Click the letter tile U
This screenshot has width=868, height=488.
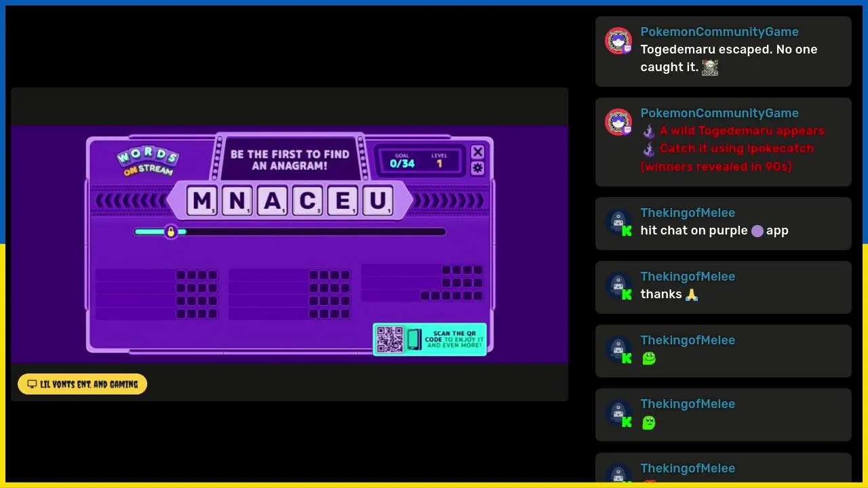point(378,201)
